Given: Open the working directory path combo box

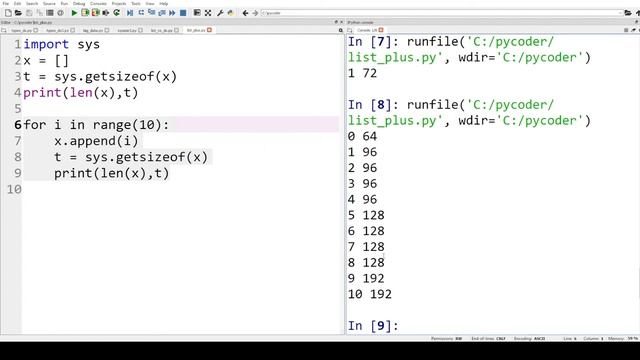Looking at the screenshot, I should (x=442, y=13).
